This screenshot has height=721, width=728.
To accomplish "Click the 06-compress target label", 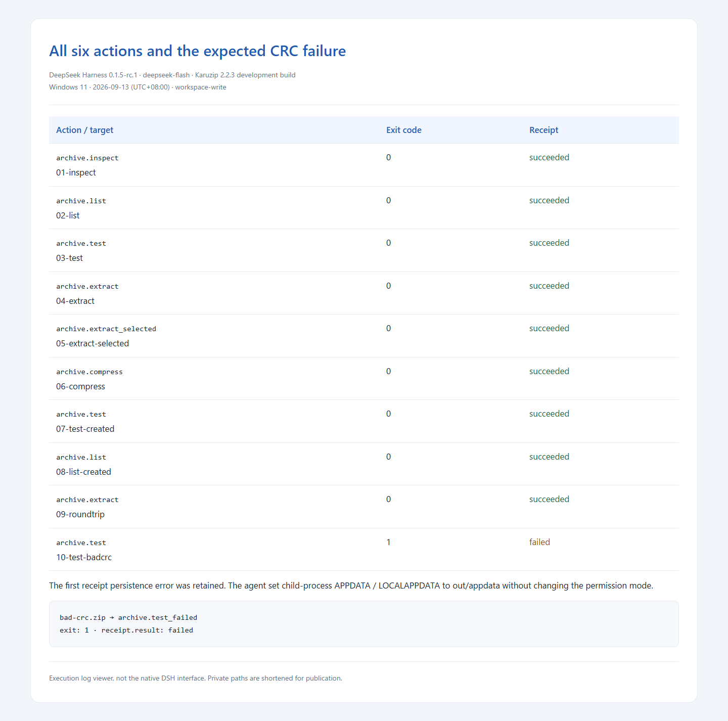I will point(80,386).
